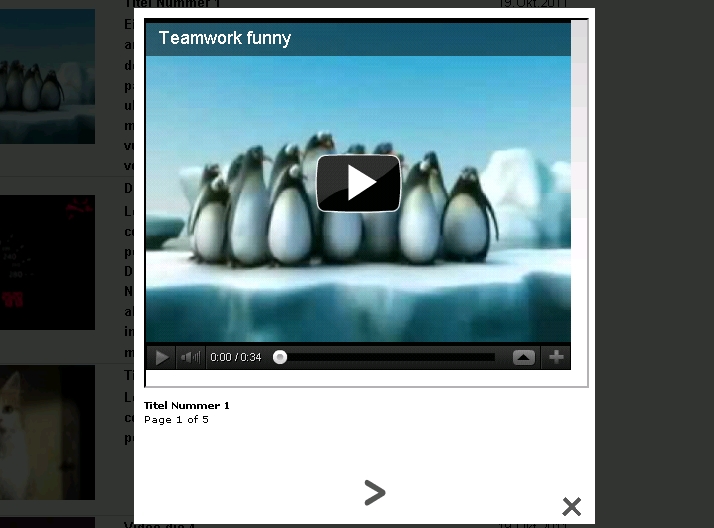Image resolution: width=714 pixels, height=528 pixels.
Task: Click the video seek slider handle
Action: pos(280,357)
